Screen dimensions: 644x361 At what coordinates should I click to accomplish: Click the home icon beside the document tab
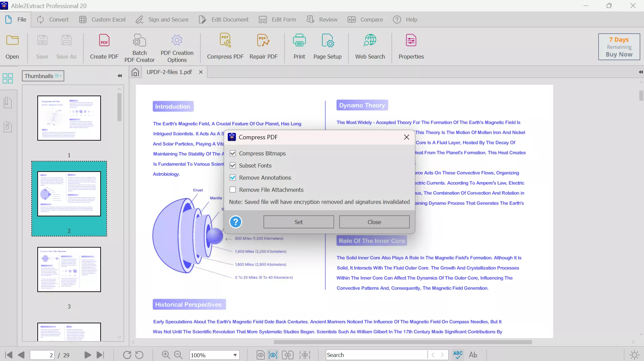[x=135, y=72]
